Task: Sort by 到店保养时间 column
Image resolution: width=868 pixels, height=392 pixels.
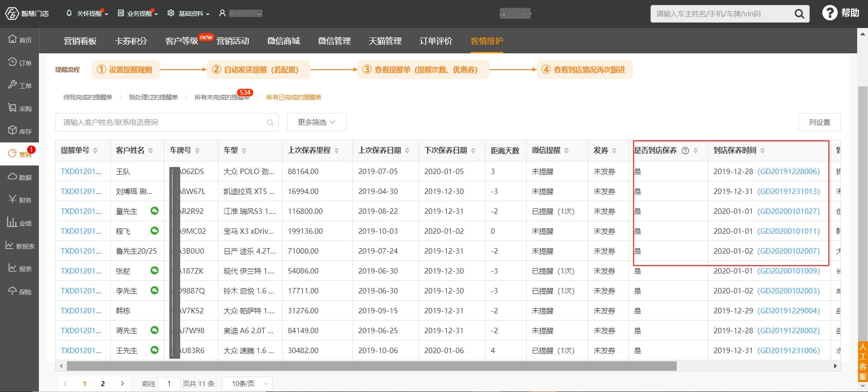Action: (762, 151)
